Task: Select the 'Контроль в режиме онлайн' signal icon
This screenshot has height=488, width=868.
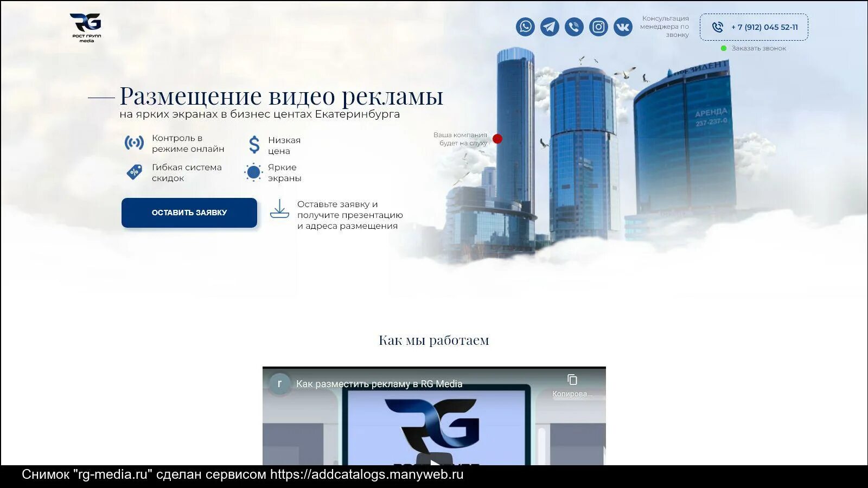Action: tap(133, 143)
